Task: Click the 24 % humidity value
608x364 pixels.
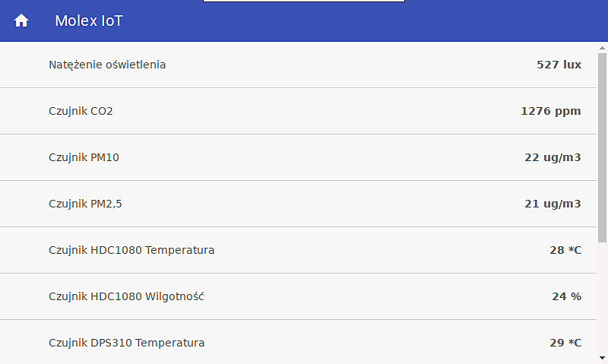Action: [x=566, y=296]
